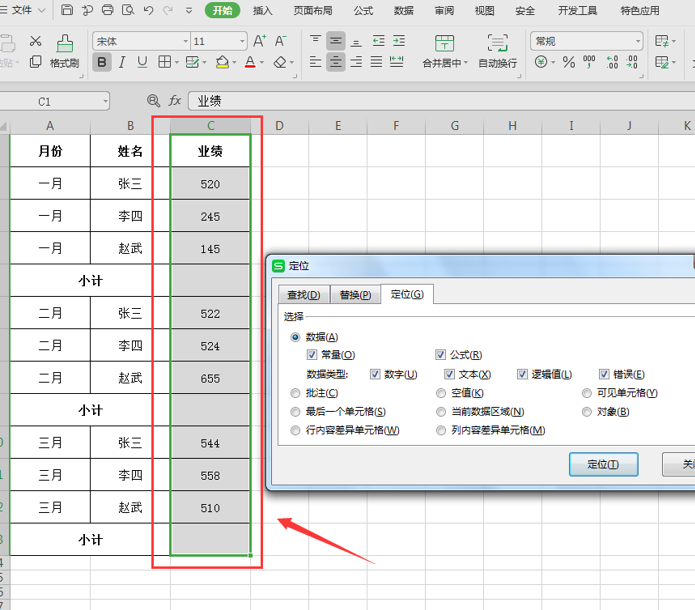The image size is (695, 610).
Task: Click the Redo arrow icon
Action: click(168, 10)
